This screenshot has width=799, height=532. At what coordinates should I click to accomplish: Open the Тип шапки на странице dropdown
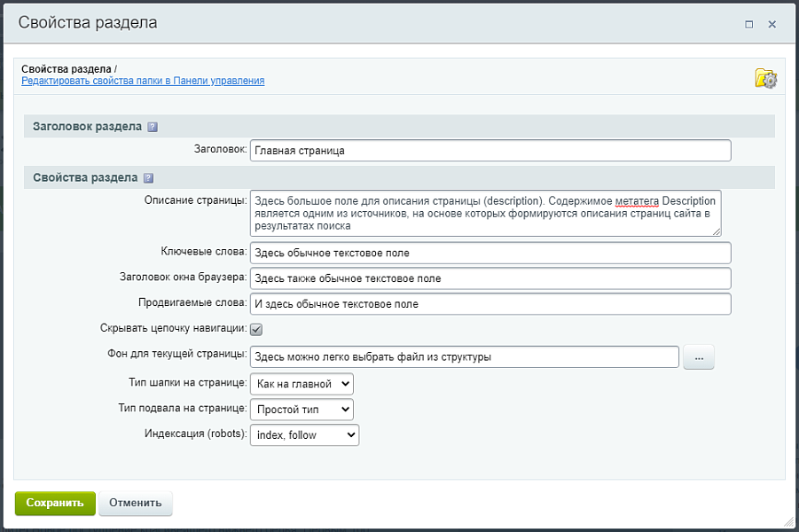(302, 384)
